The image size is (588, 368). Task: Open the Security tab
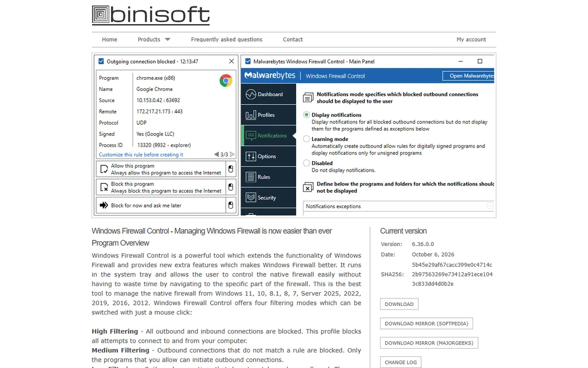(x=268, y=197)
